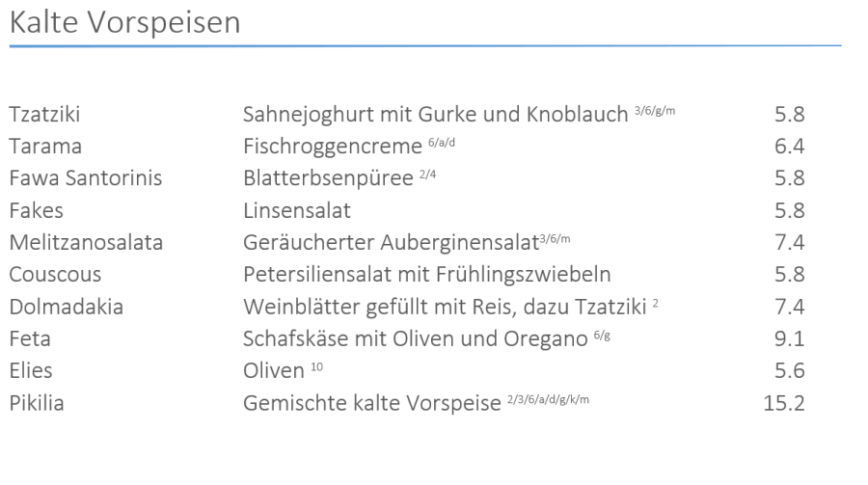Click the Feta menu item
The width and height of the screenshot is (868, 485).
point(29,338)
